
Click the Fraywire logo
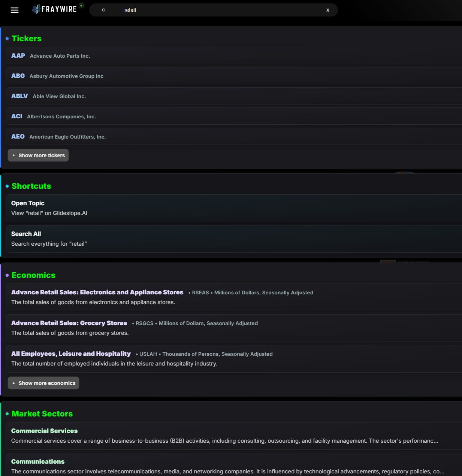point(54,9)
